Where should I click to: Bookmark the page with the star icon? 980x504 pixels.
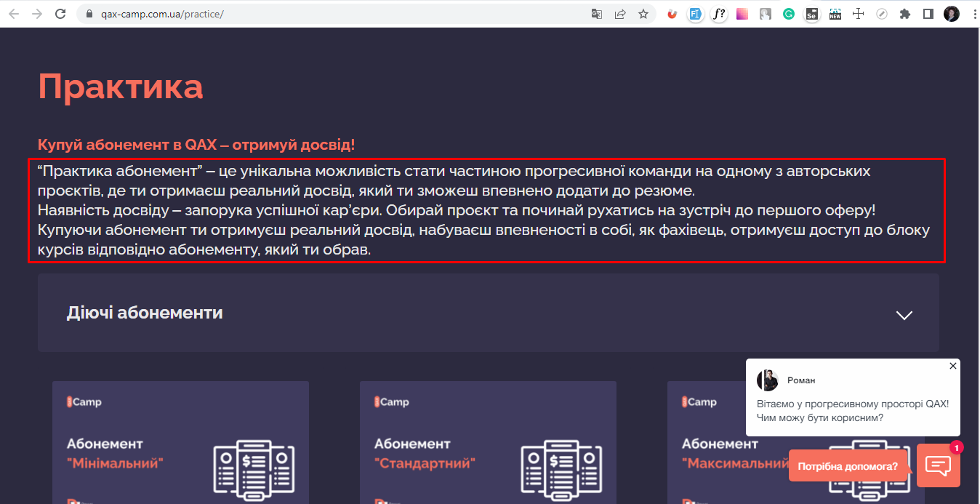coord(643,13)
